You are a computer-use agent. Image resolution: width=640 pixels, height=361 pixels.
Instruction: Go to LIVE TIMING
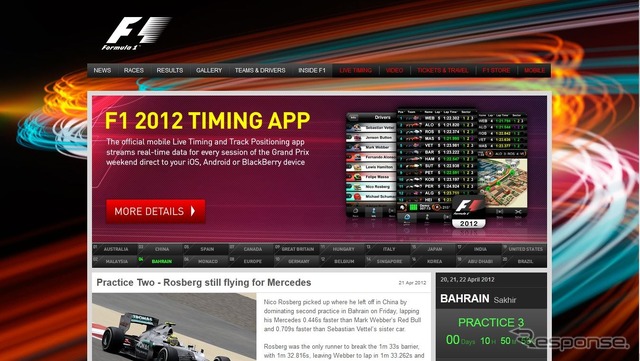(356, 70)
